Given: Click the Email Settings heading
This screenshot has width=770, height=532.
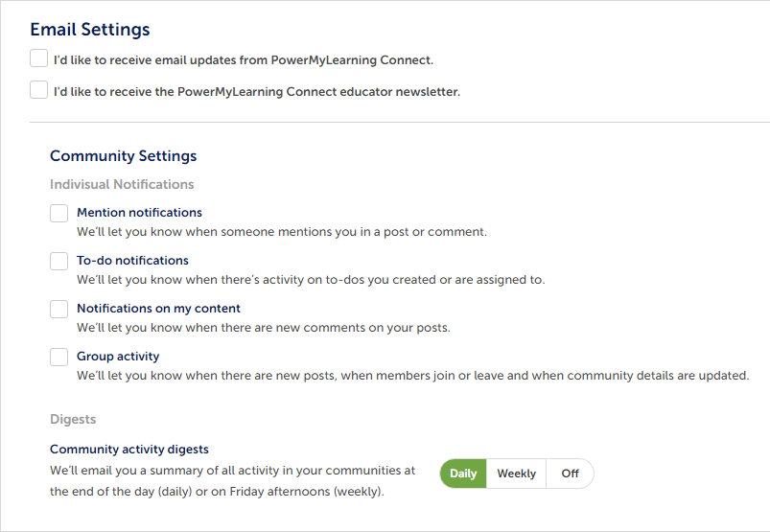Looking at the screenshot, I should click(x=90, y=30).
